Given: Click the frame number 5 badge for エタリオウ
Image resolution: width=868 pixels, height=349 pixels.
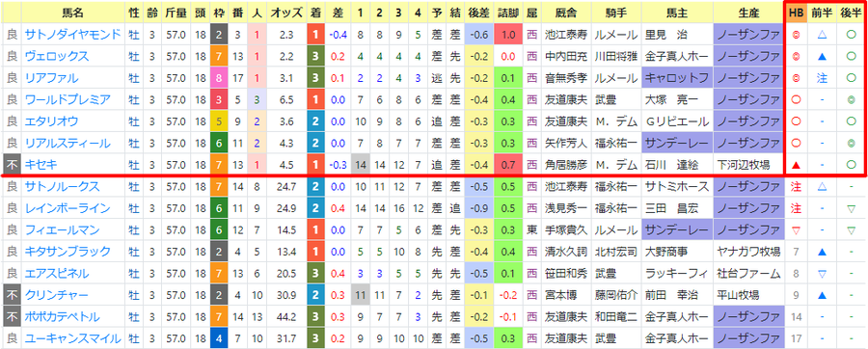Looking at the screenshot, I should tap(219, 121).
